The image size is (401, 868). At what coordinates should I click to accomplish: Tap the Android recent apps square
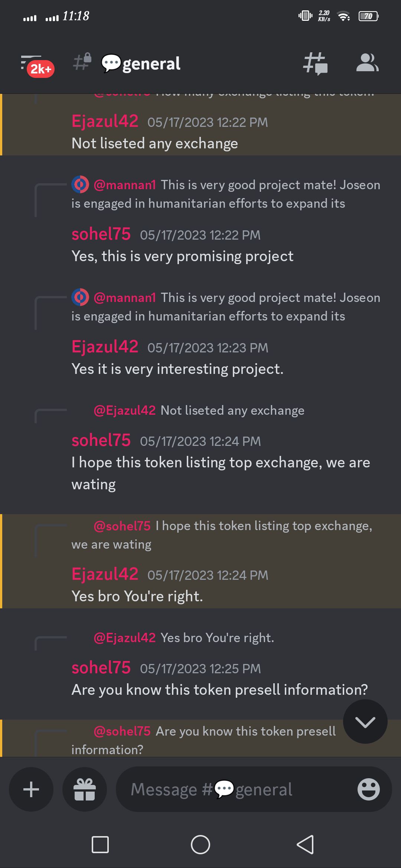[100, 845]
